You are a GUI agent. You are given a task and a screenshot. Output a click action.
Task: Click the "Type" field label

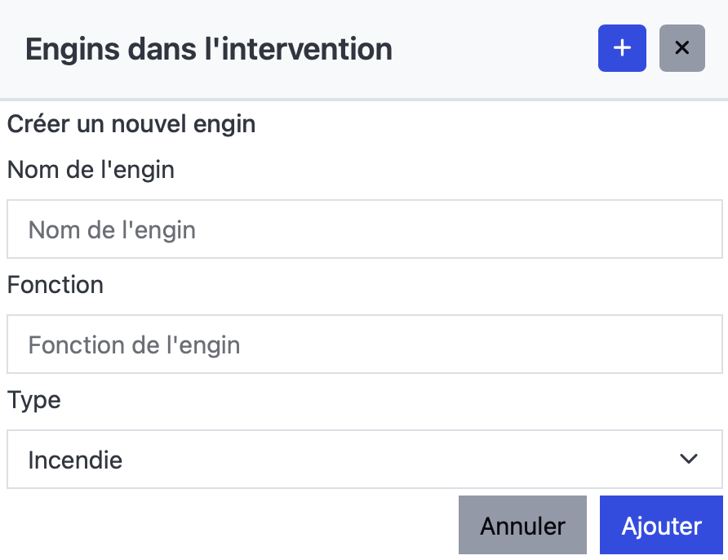click(x=34, y=400)
